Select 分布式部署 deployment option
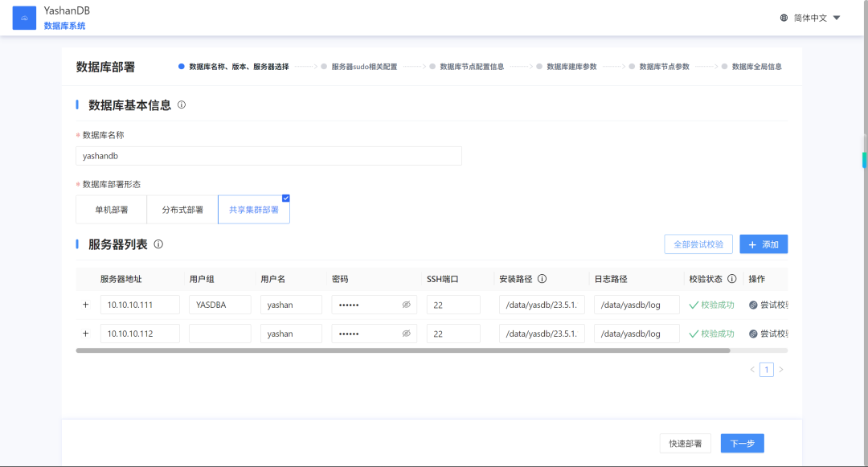The width and height of the screenshot is (868, 467). [182, 210]
